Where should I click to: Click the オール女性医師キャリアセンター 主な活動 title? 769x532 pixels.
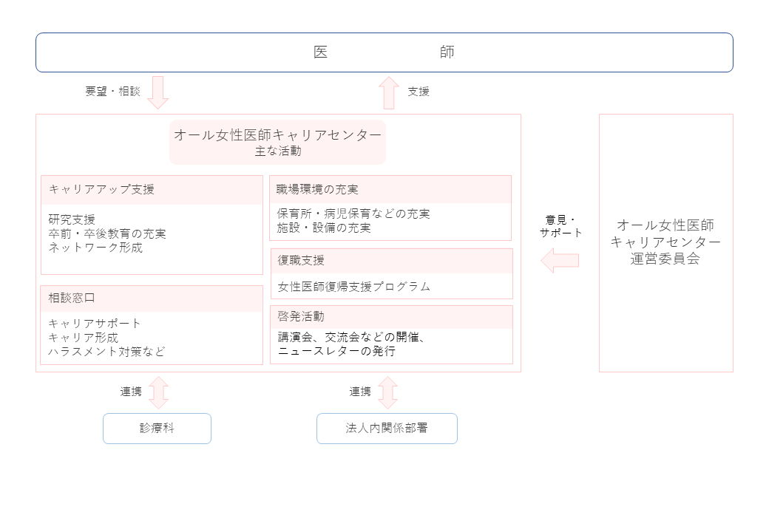click(277, 142)
